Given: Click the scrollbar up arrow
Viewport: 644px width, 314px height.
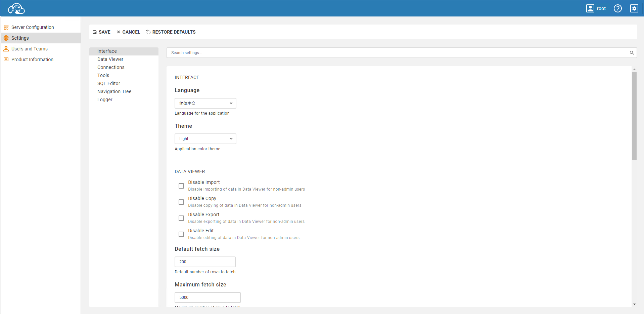Looking at the screenshot, I should click(634, 69).
